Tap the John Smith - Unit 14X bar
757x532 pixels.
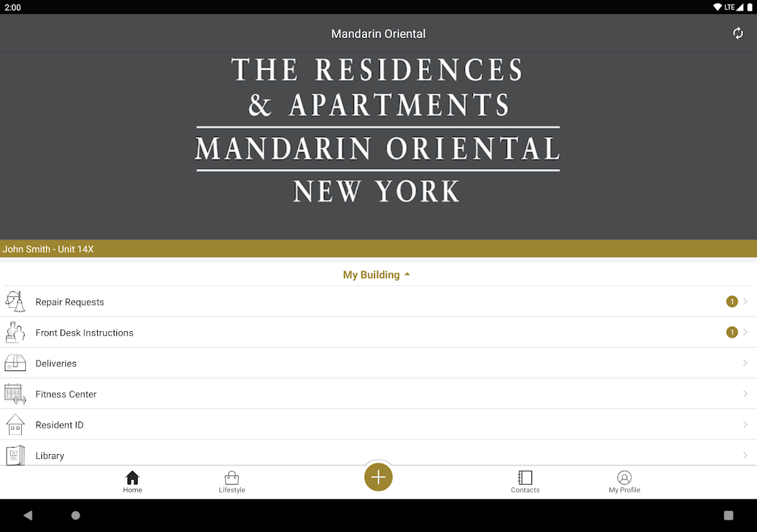tap(378, 249)
